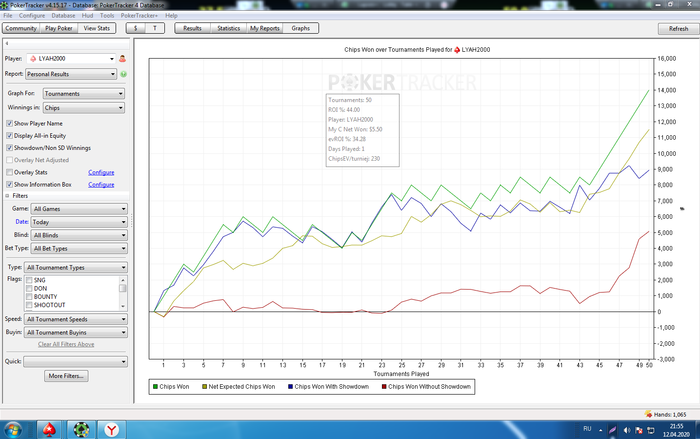Toggle the Show Player Name checkbox
The height and width of the screenshot is (439, 700).
[x=9, y=123]
